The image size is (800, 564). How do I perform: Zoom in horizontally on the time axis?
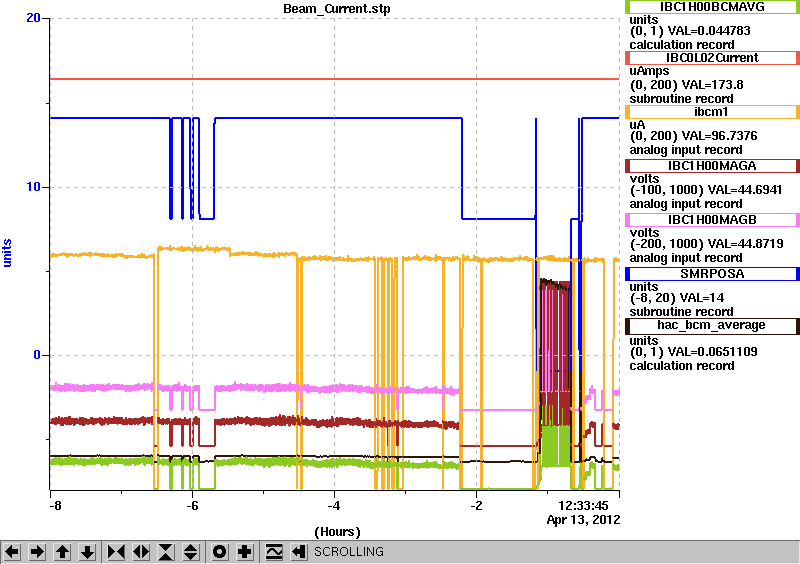[x=116, y=552]
